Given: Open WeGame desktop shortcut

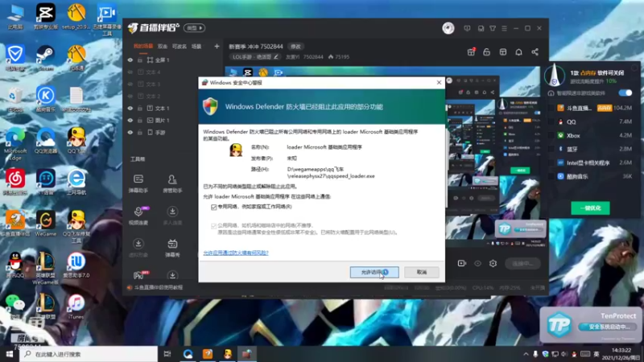Looking at the screenshot, I should (45, 224).
